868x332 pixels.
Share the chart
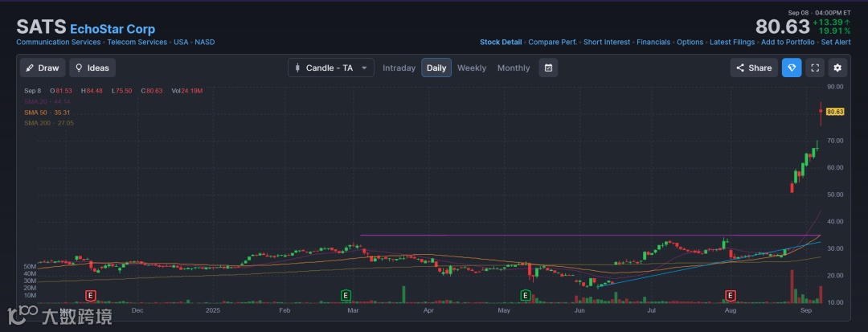754,68
